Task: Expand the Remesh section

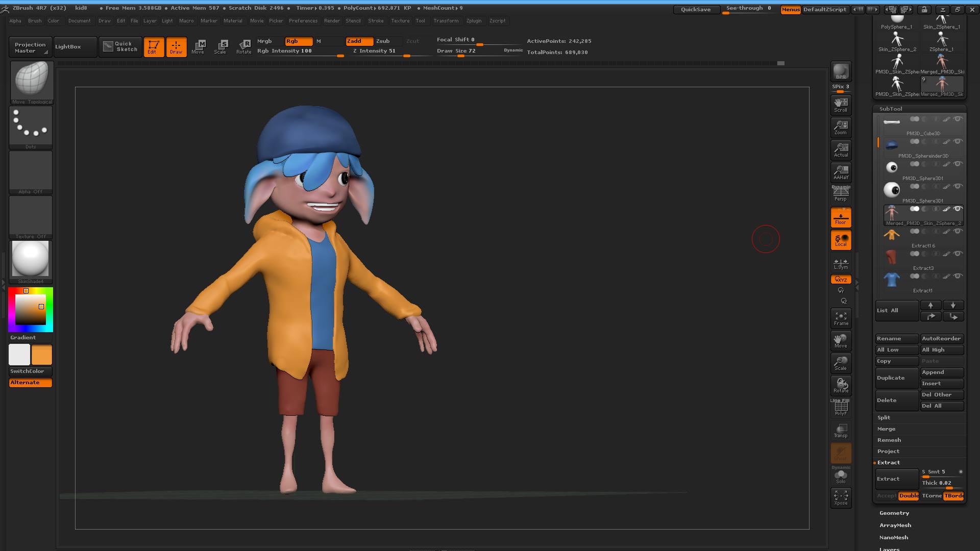Action: [889, 440]
